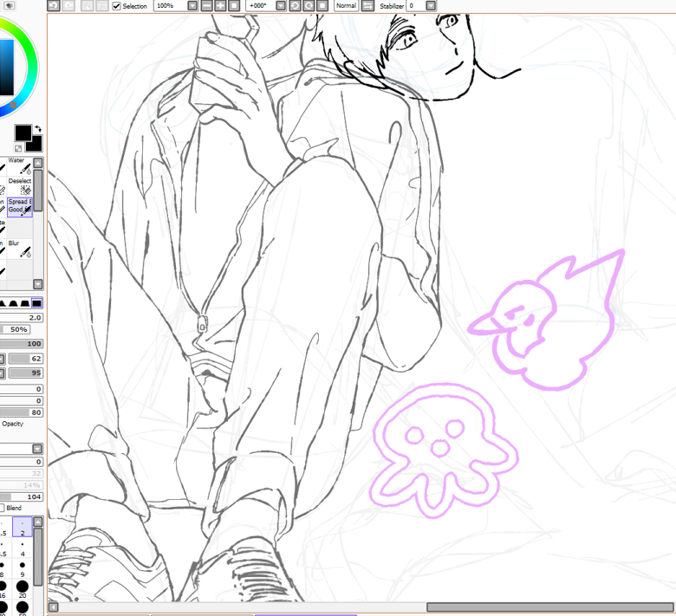Click the Normal view button
The width and height of the screenshot is (676, 616).
pyautogui.click(x=346, y=5)
